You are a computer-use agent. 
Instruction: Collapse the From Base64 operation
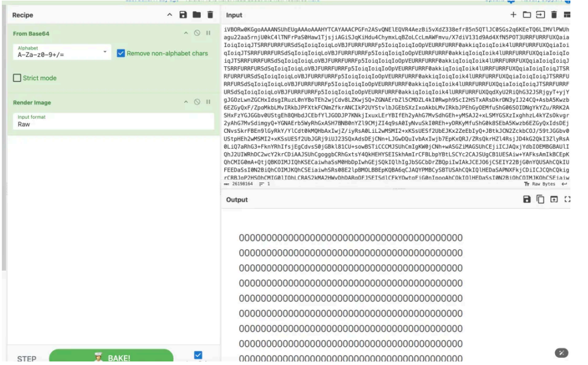[x=186, y=33]
